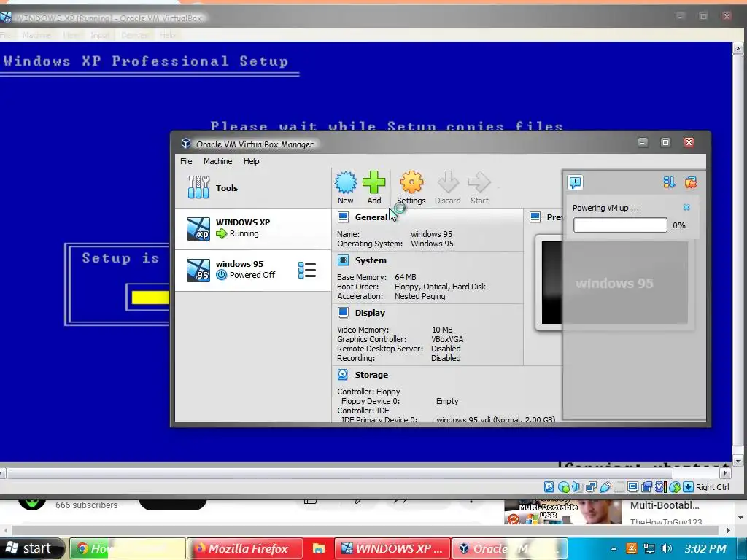Click the Preview section icon

[535, 217]
